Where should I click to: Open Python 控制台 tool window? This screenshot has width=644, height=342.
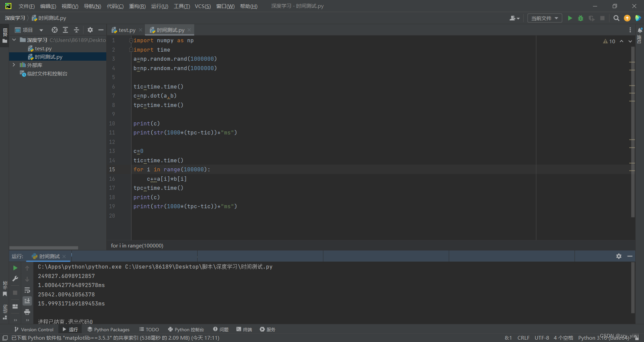click(x=186, y=330)
